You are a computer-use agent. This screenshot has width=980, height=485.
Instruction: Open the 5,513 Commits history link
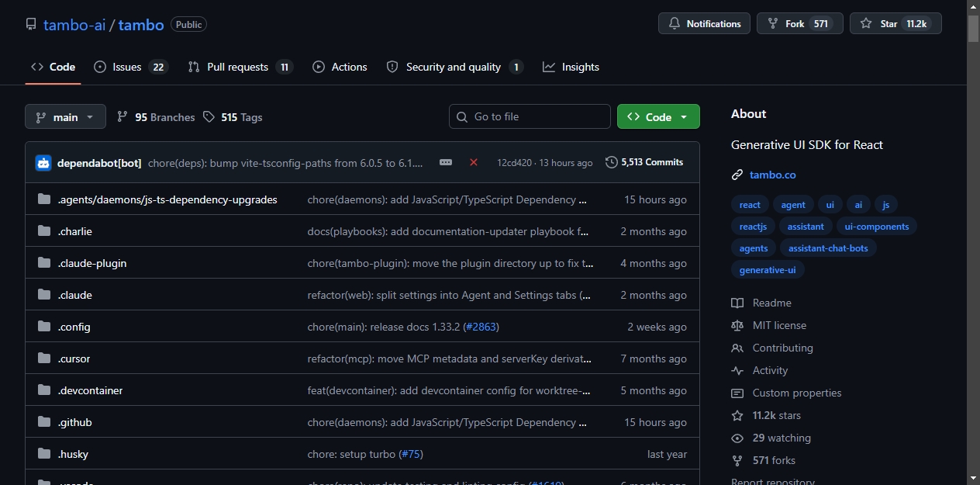(644, 162)
